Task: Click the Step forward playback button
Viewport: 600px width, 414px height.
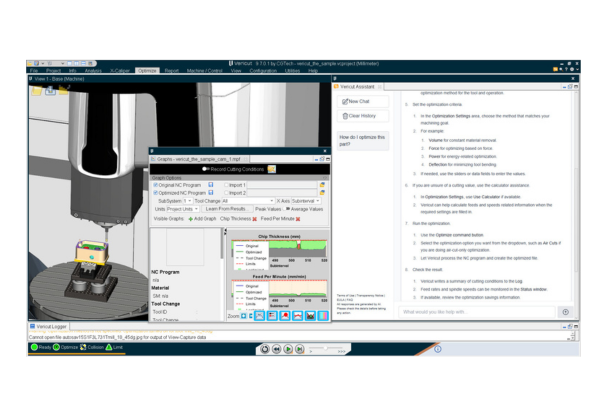Action: [300, 349]
